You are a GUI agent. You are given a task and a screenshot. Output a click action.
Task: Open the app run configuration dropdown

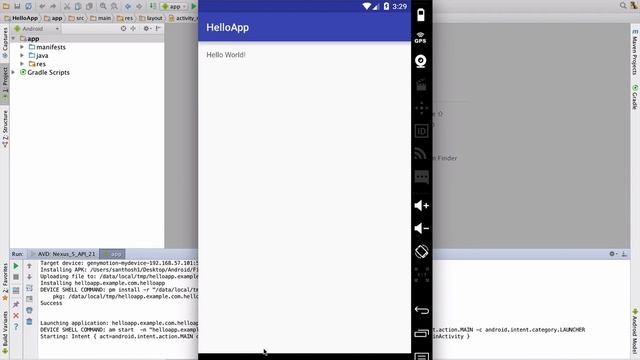tap(174, 6)
